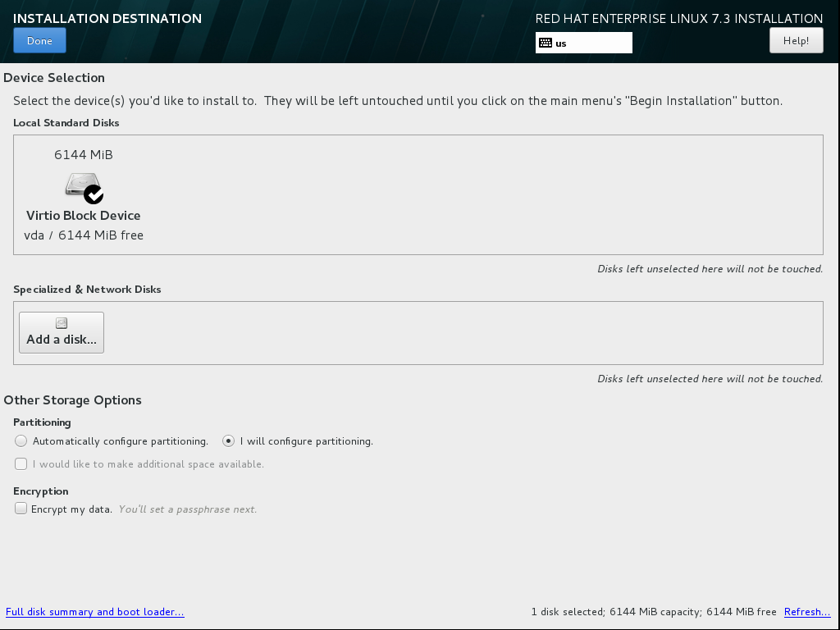
Task: Open Full disk summary and boot loader link
Action: (95, 612)
